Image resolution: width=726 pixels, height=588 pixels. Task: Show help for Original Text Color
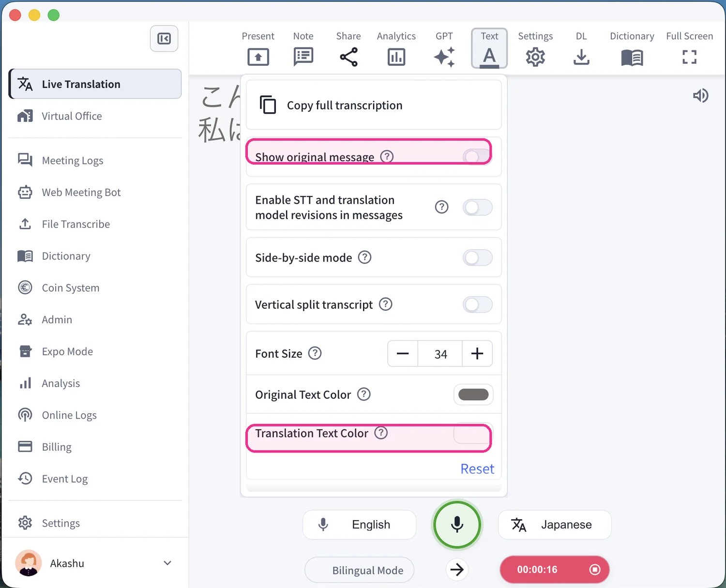click(x=363, y=394)
